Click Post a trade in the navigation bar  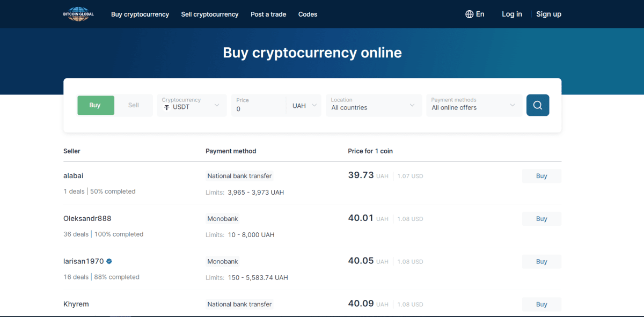[x=268, y=14]
